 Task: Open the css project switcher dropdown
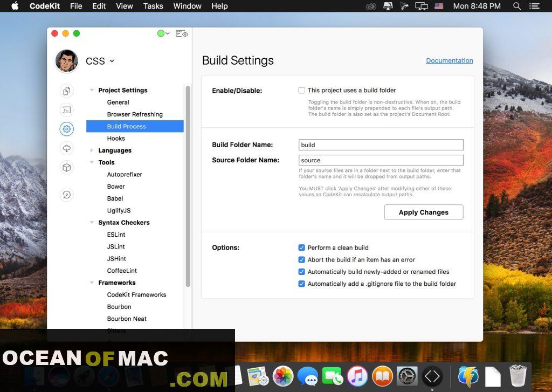(x=100, y=61)
